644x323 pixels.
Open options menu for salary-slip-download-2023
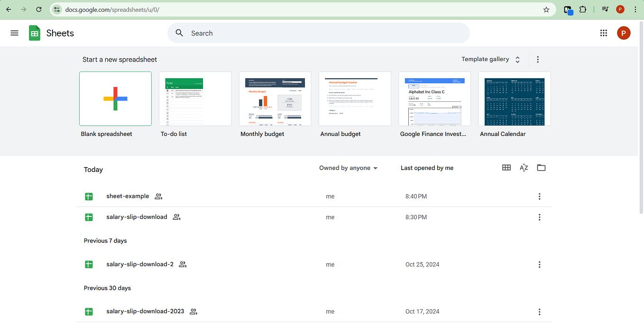[539, 311]
